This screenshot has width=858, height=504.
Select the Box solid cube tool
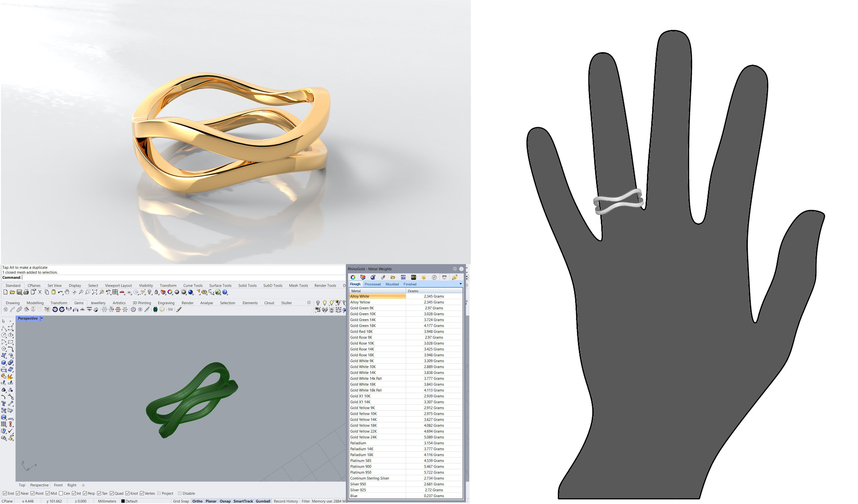tap(4, 363)
